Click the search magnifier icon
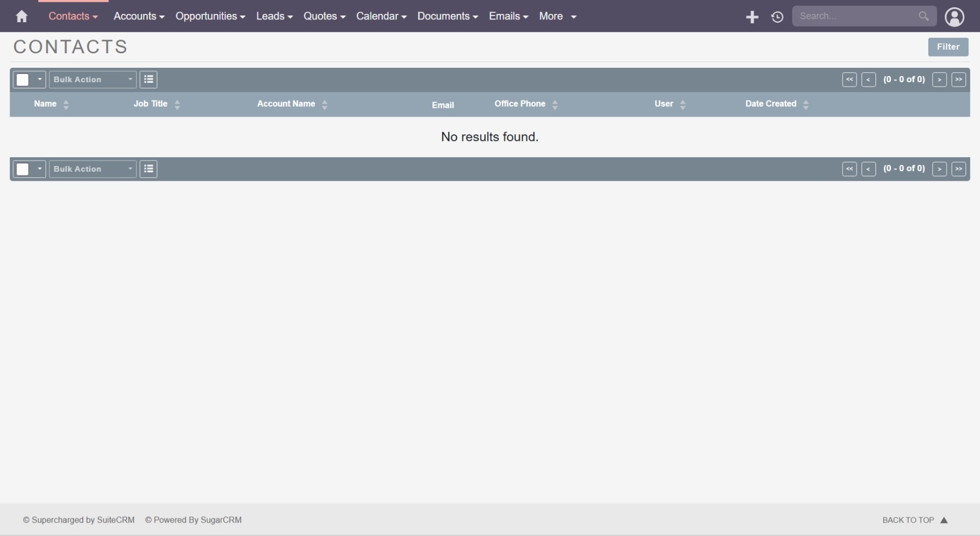980x536 pixels. (x=923, y=16)
